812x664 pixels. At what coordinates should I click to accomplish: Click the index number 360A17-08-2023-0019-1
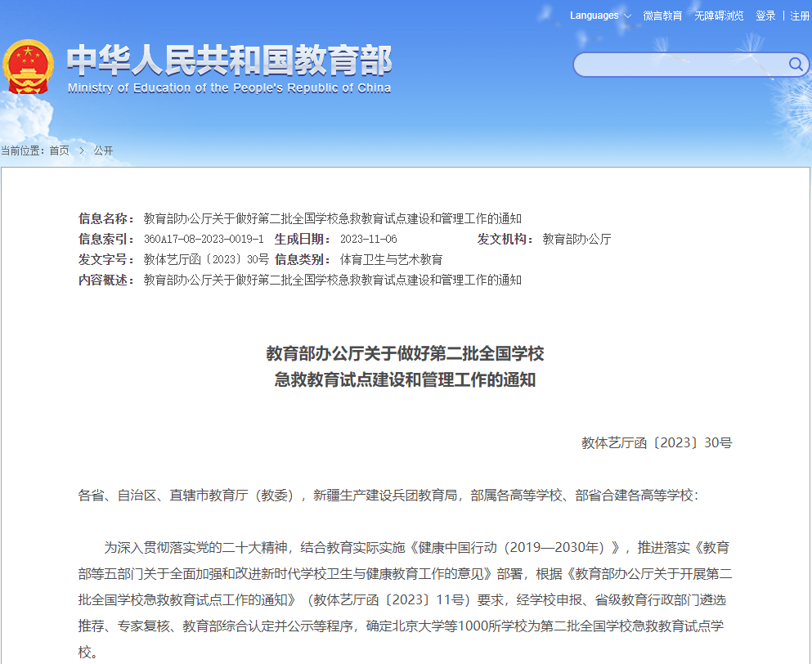click(204, 239)
